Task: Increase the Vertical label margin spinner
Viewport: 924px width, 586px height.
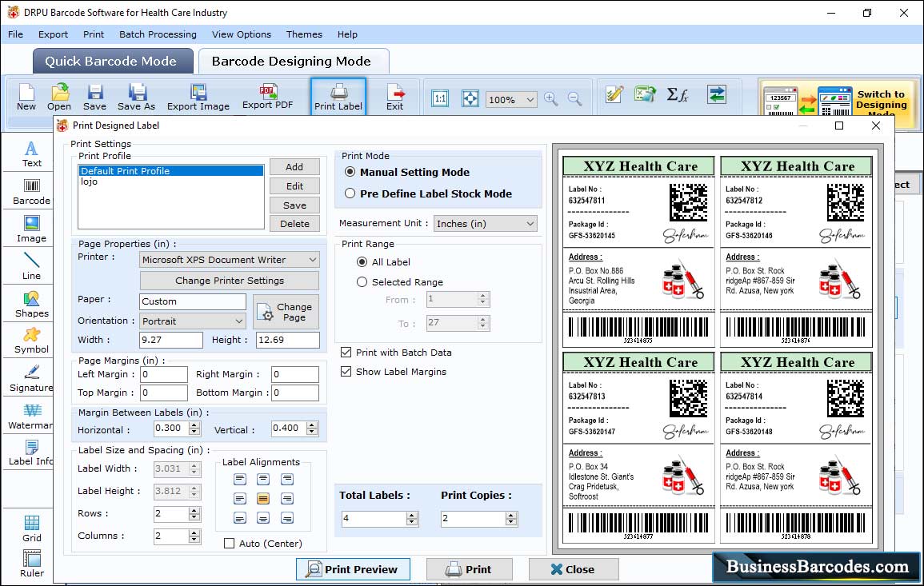Action: click(312, 425)
